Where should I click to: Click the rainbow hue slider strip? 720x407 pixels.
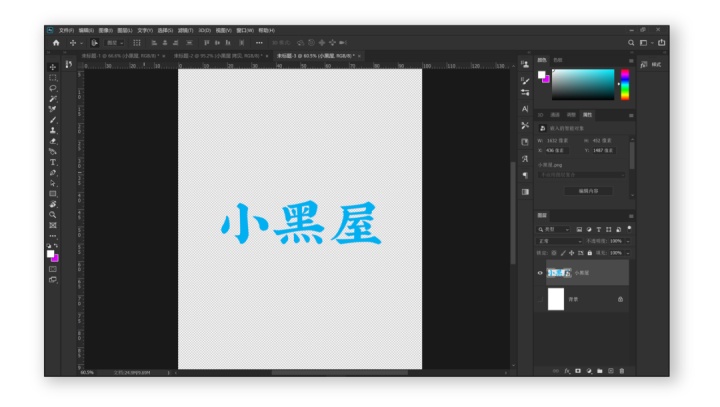pyautogui.click(x=624, y=85)
